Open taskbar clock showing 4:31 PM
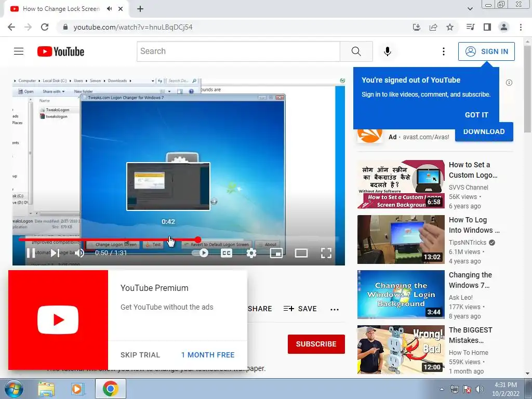This screenshot has width=532, height=399. (506, 389)
